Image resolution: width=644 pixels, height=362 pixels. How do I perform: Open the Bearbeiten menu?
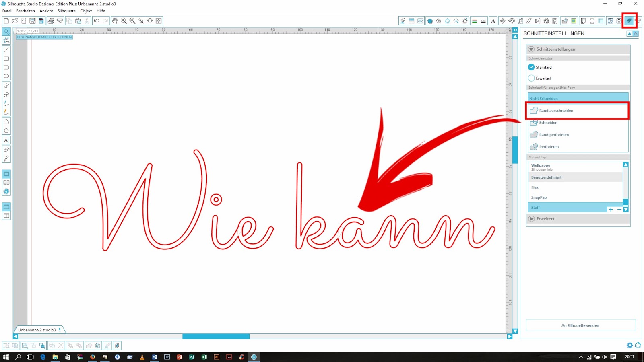click(25, 11)
